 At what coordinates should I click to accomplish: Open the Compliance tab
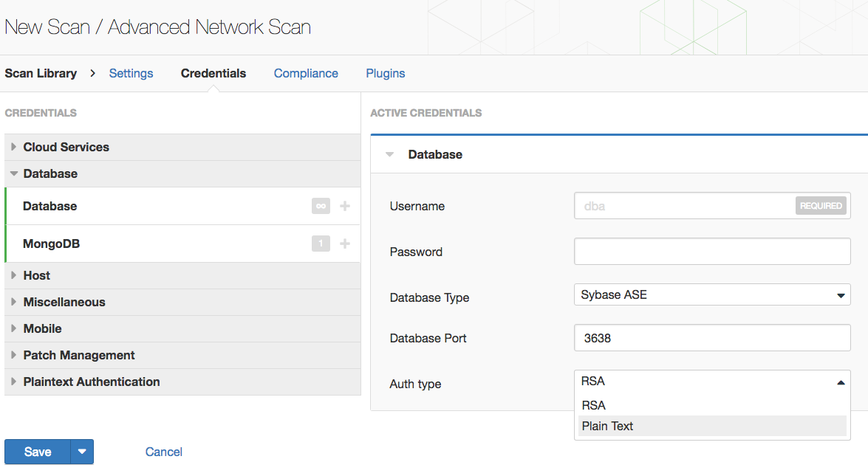[306, 74]
